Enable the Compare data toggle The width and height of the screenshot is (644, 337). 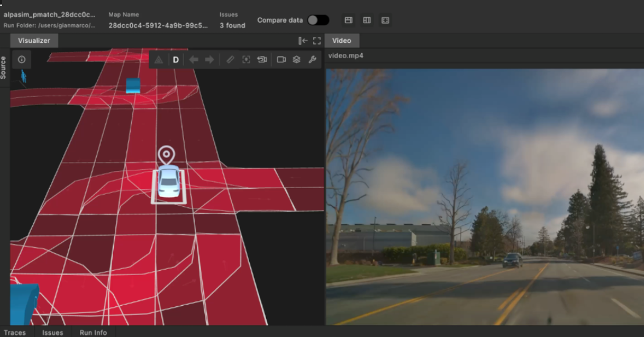[318, 20]
